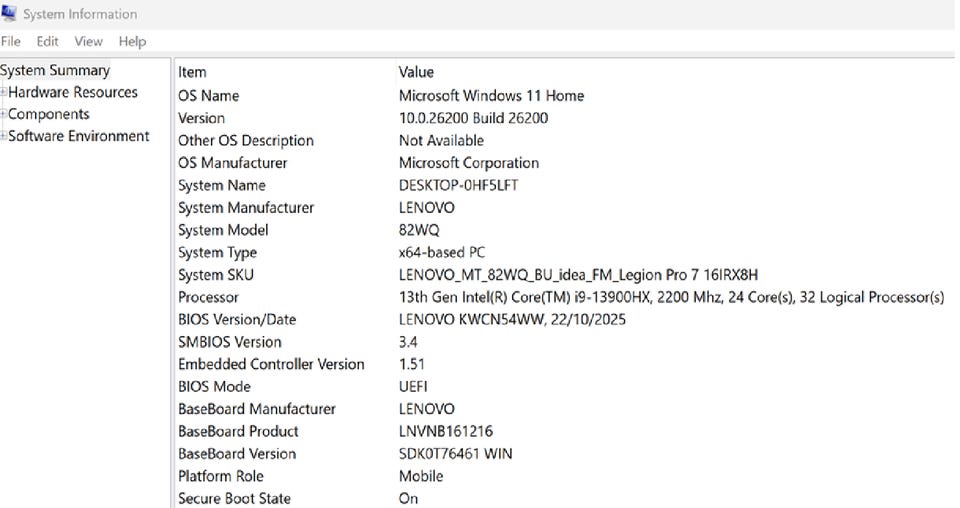
Task: Expand the Components node
Action: [4, 115]
